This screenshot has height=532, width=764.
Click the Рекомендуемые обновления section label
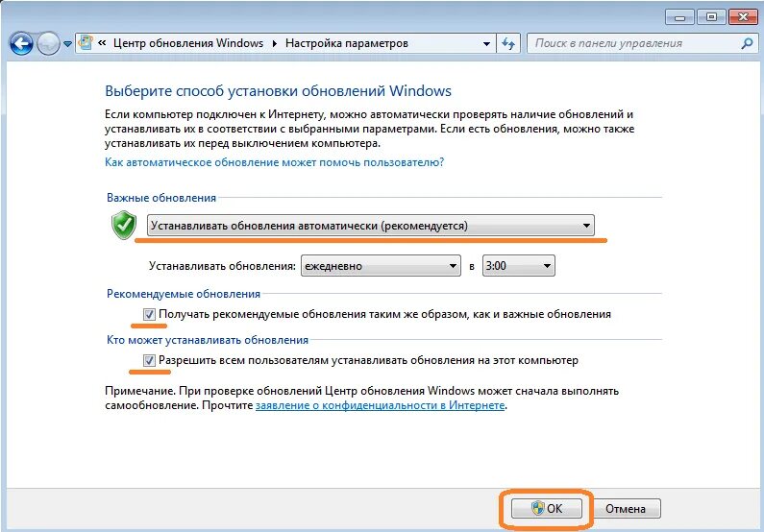pos(184,294)
